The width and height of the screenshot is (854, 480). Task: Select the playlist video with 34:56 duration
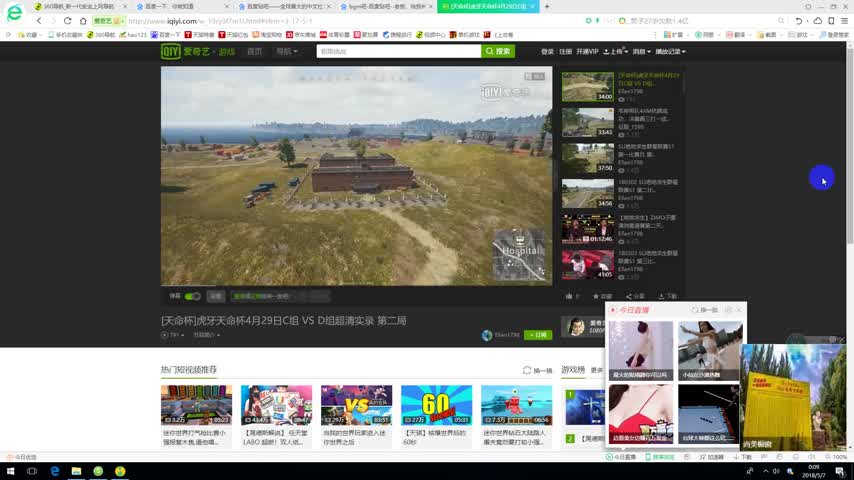pos(588,193)
